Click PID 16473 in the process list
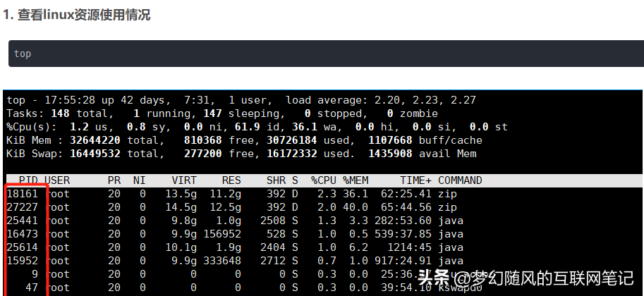The height and width of the screenshot is (296, 644). tap(22, 235)
